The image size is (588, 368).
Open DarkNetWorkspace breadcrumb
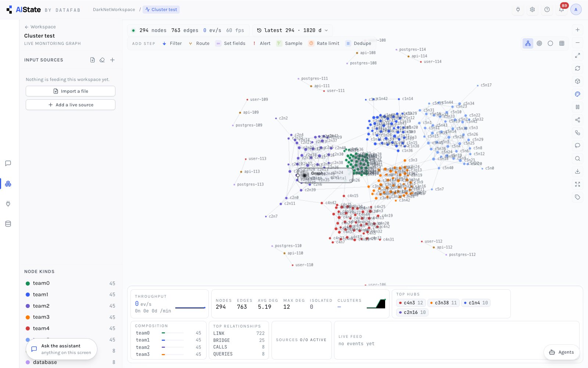[x=114, y=10]
